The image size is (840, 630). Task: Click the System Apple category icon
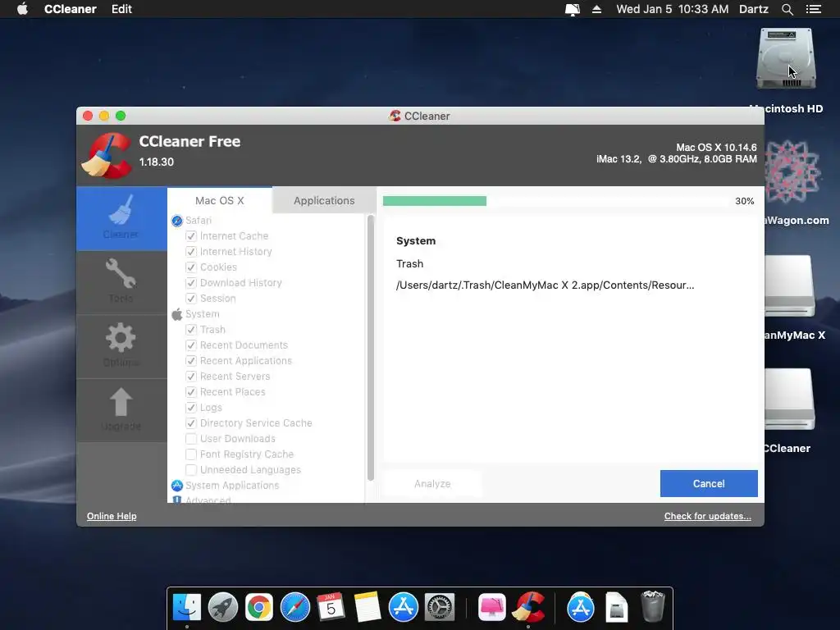pos(177,314)
